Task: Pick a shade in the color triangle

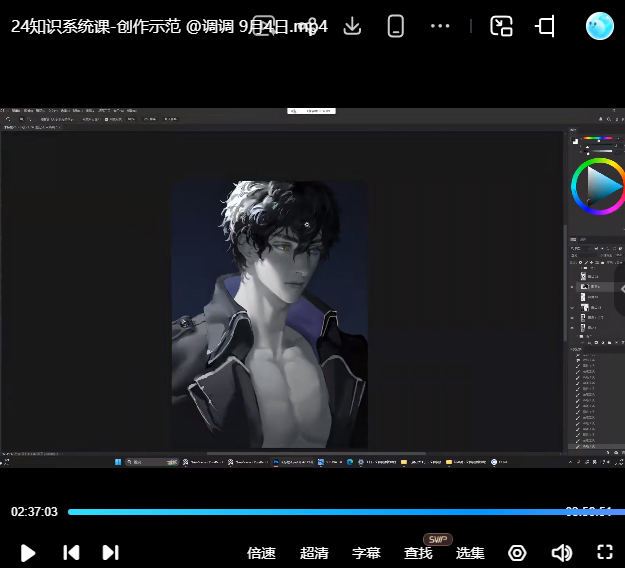Action: pos(601,185)
